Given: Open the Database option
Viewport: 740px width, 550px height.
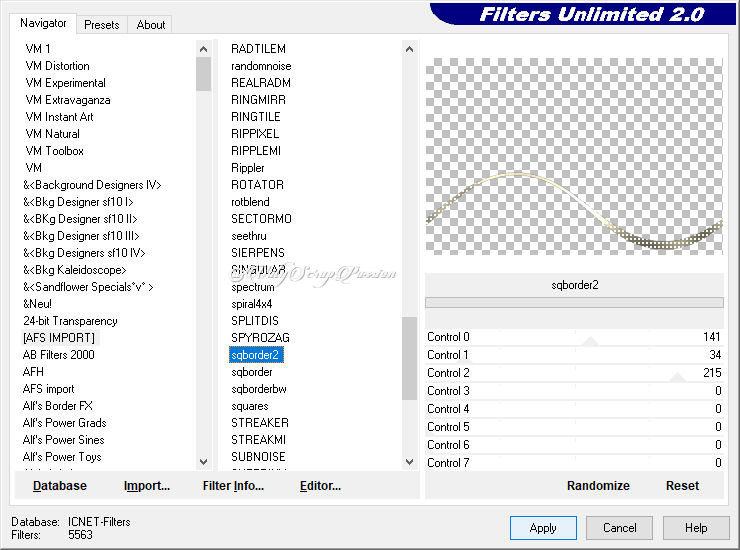Looking at the screenshot, I should pyautogui.click(x=60, y=486).
